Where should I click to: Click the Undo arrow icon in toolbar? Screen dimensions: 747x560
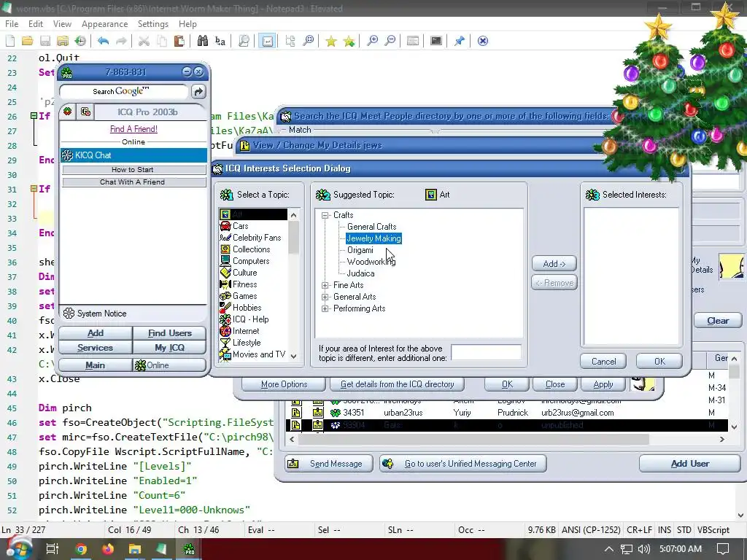pyautogui.click(x=104, y=41)
